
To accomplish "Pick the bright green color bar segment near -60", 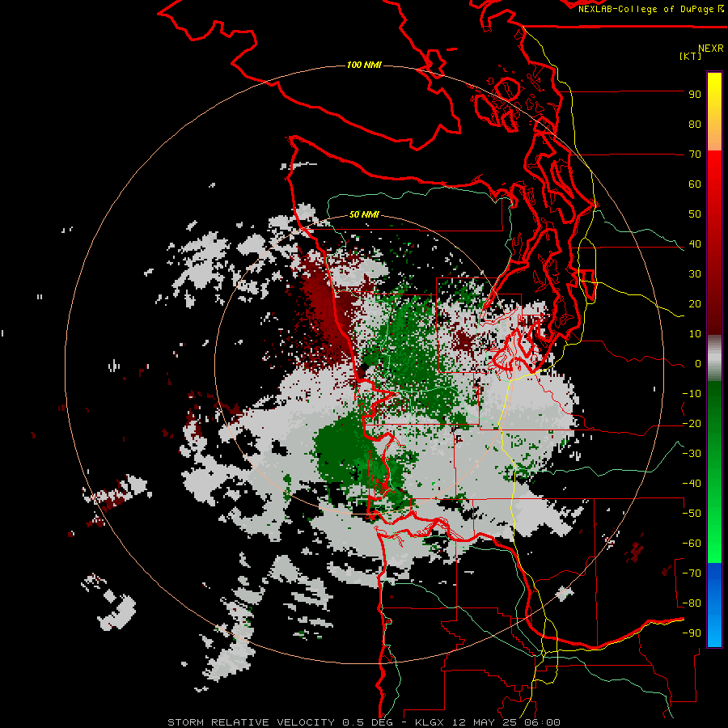I will [714, 544].
